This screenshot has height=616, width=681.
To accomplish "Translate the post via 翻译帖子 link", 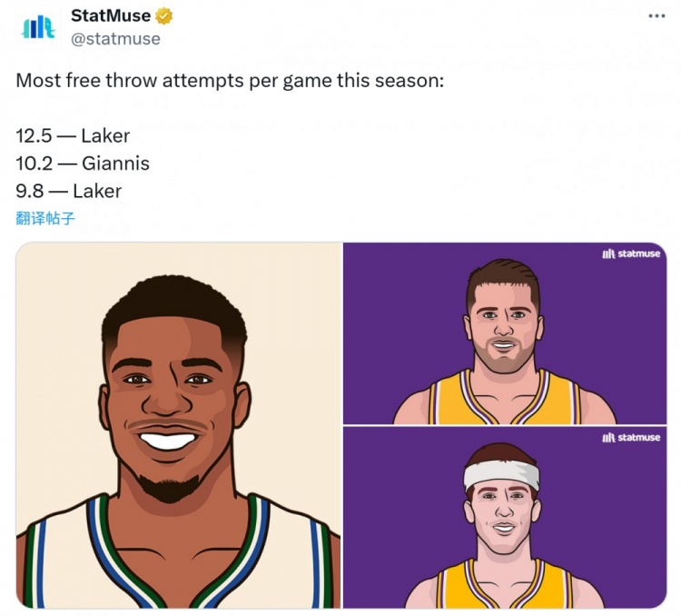I will [x=44, y=218].
